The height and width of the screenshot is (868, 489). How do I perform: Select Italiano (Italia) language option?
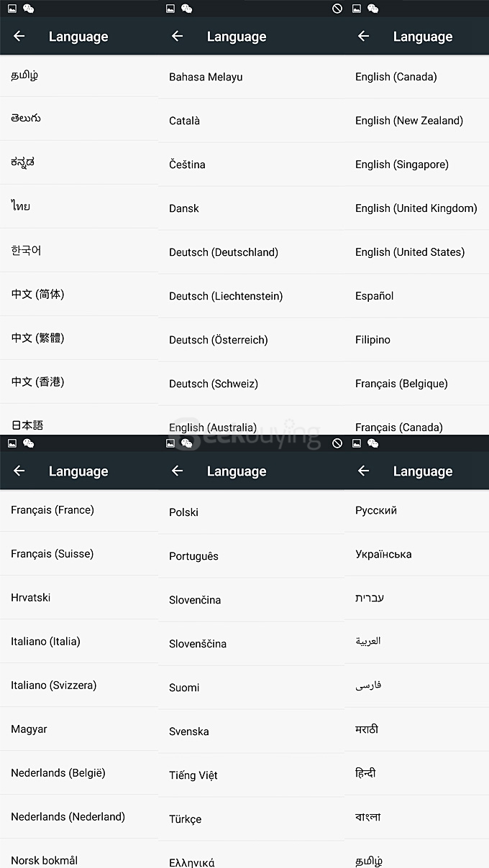(45, 642)
